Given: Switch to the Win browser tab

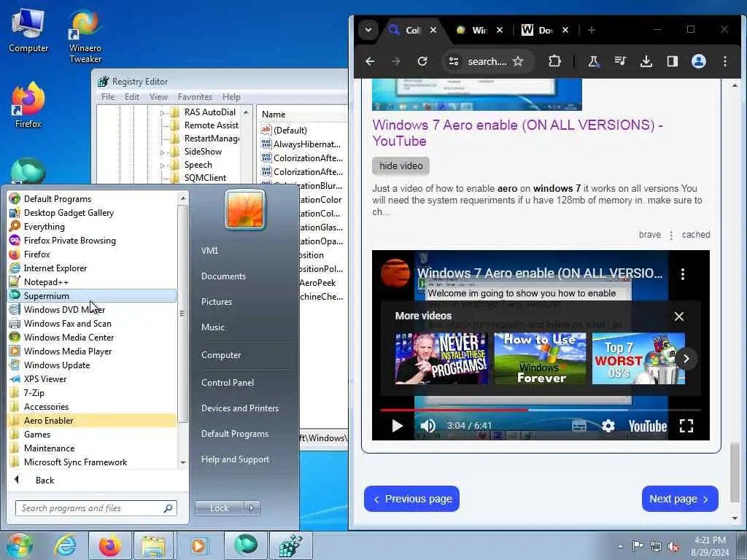Looking at the screenshot, I should [x=479, y=30].
